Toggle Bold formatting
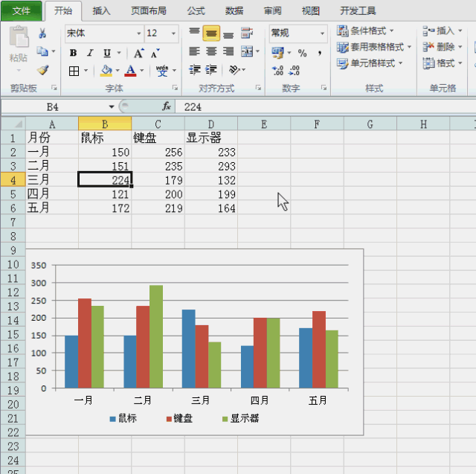The width and height of the screenshot is (476, 474). click(x=73, y=53)
